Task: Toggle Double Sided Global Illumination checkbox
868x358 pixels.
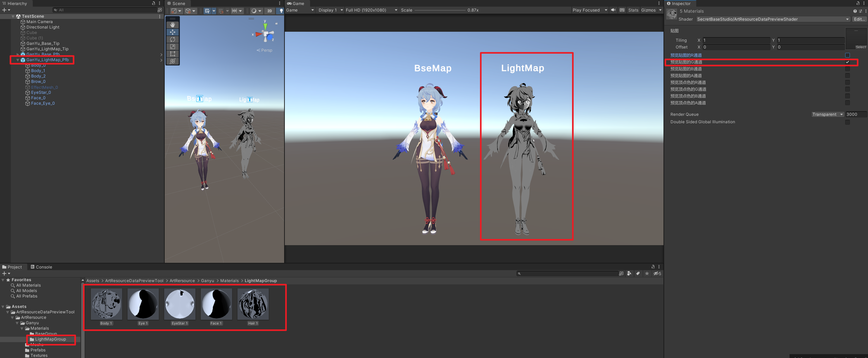Action: tap(847, 122)
